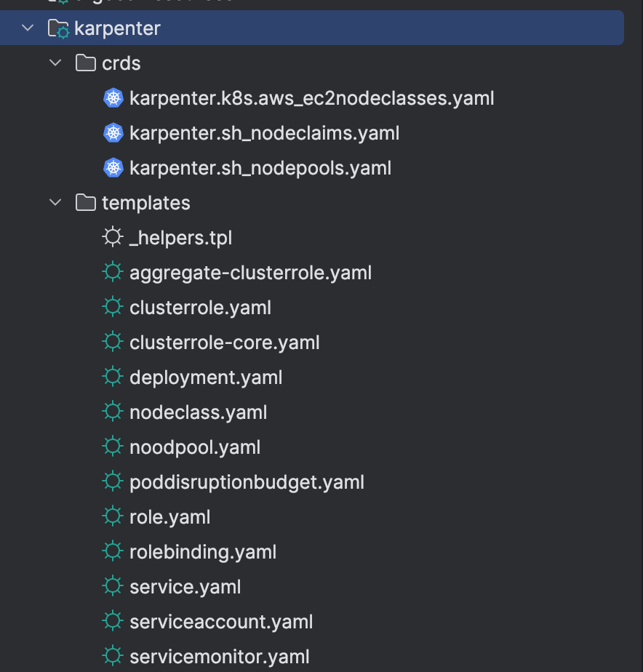Select rolebinding.yaml in the project tree

(203, 552)
